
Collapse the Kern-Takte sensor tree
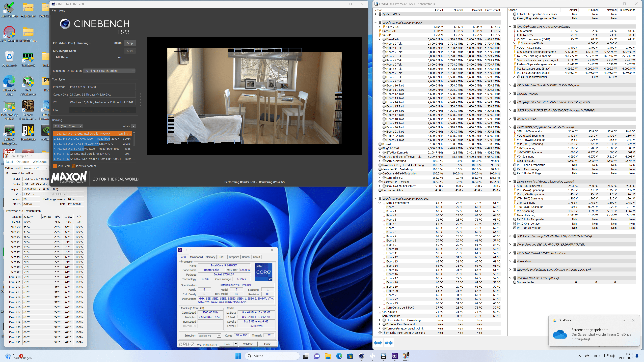click(x=380, y=40)
